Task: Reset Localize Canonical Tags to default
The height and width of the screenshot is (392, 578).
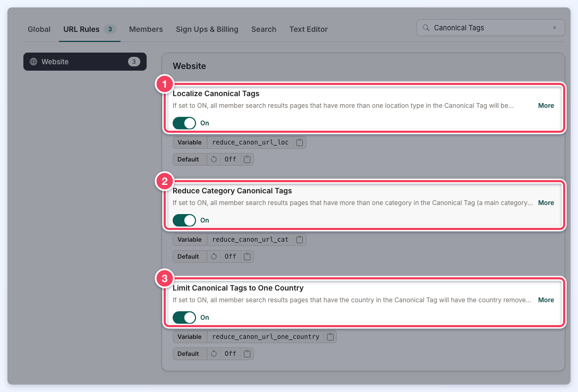Action: 214,159
